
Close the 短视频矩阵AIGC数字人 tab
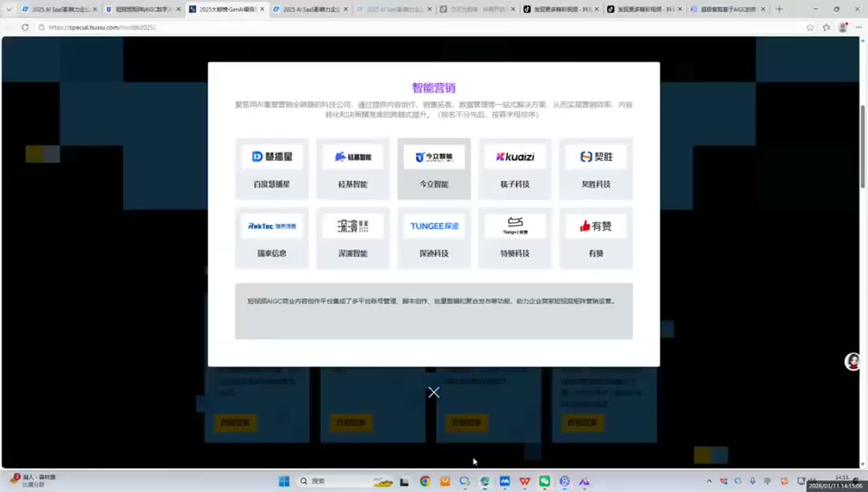tap(178, 9)
